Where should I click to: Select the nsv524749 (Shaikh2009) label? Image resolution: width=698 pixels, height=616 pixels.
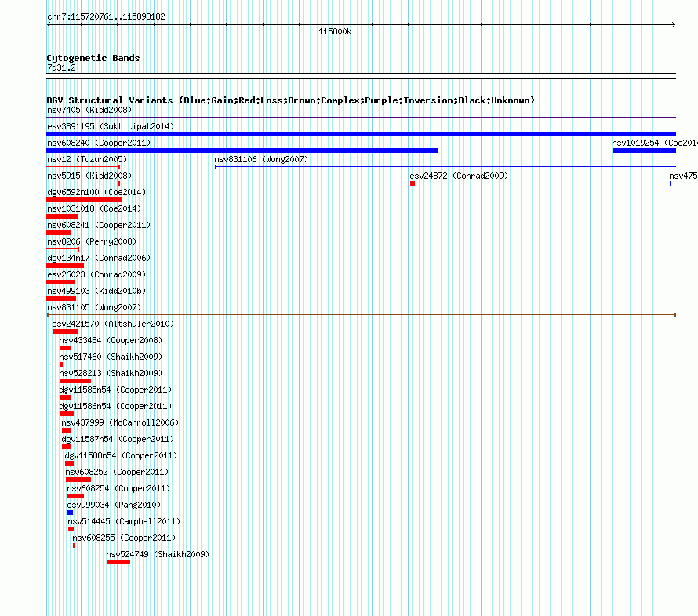[x=158, y=554]
